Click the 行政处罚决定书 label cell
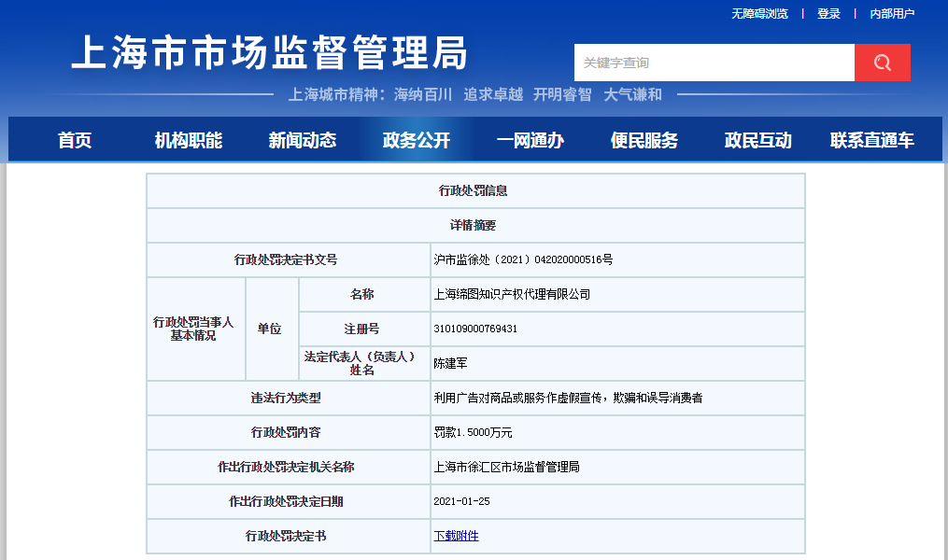The image size is (948, 560). 288,536
